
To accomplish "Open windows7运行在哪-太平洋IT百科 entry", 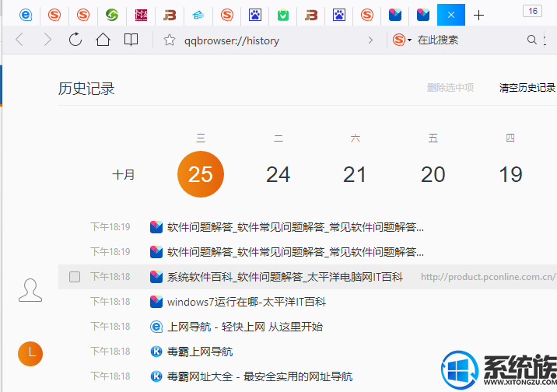I will [247, 302].
